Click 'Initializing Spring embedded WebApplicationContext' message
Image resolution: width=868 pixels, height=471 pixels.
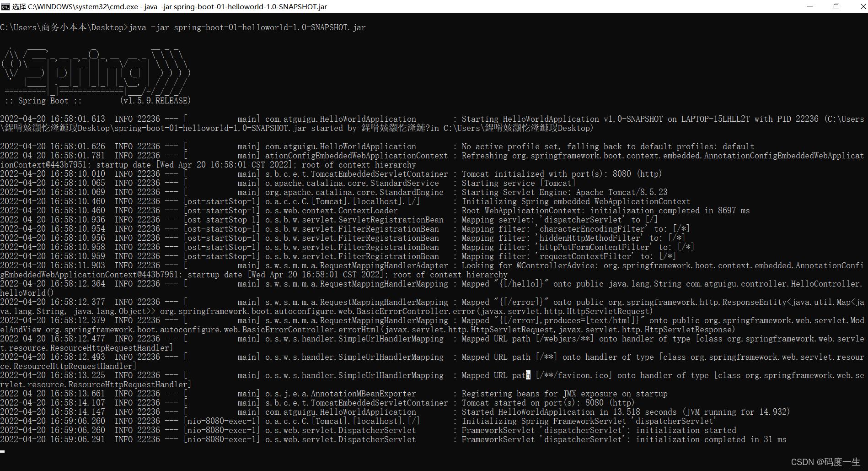(x=576, y=201)
